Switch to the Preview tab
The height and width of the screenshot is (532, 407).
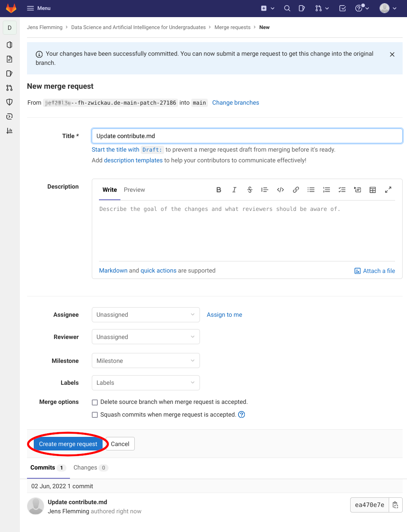134,190
